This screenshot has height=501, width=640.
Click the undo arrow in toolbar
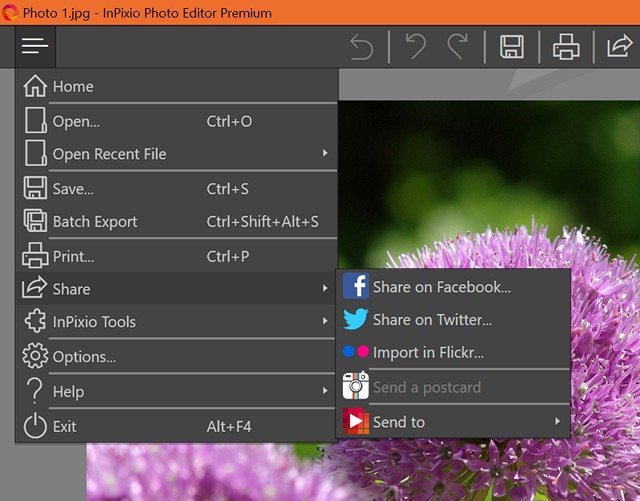pyautogui.click(x=416, y=47)
